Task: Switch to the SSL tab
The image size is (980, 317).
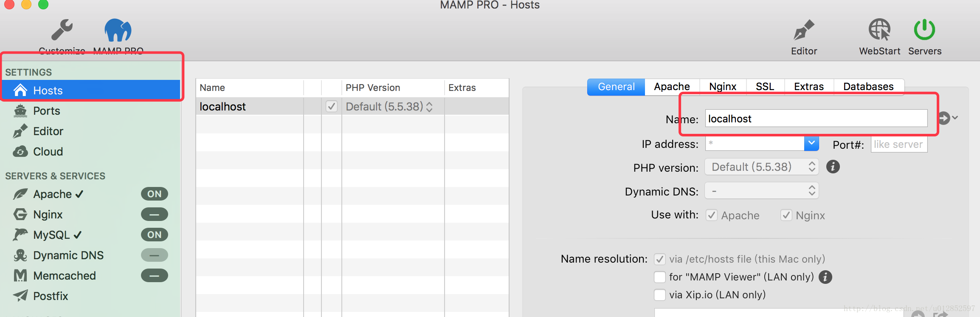Action: [765, 87]
